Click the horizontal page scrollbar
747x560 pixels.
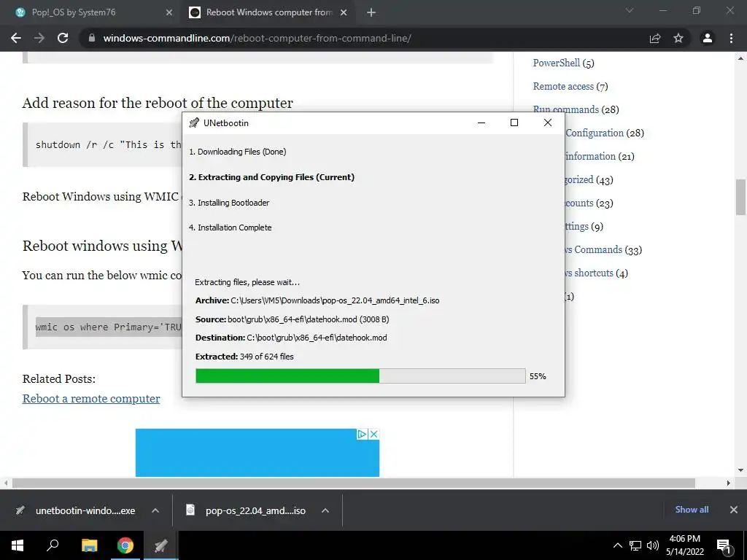point(354,483)
